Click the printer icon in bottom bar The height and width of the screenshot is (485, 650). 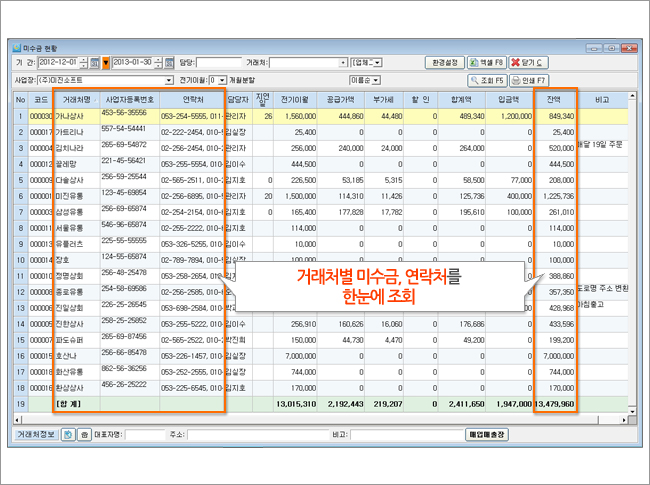83,435
